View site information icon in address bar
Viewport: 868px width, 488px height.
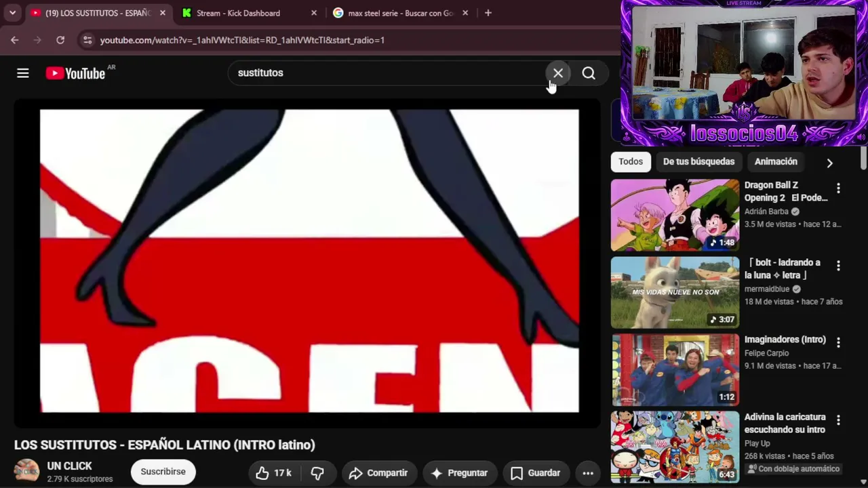click(87, 40)
